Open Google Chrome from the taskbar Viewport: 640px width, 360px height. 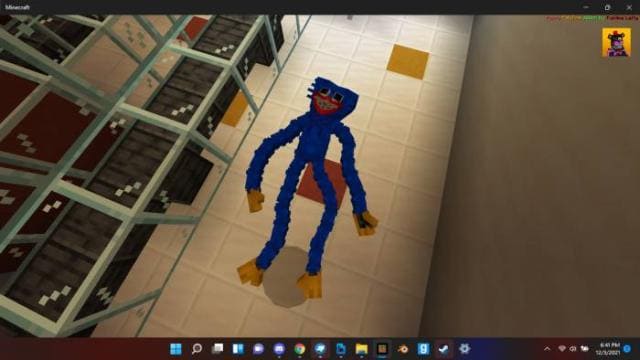pyautogui.click(x=300, y=349)
